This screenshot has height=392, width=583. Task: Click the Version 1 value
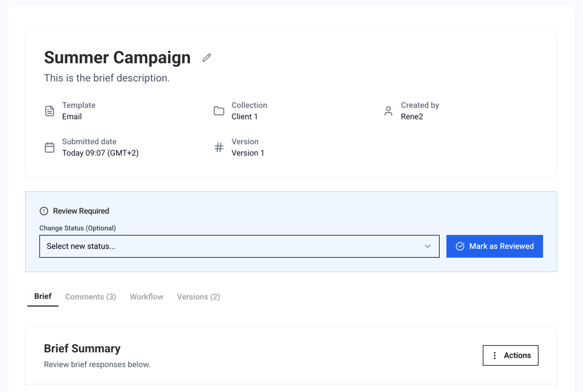(x=248, y=153)
